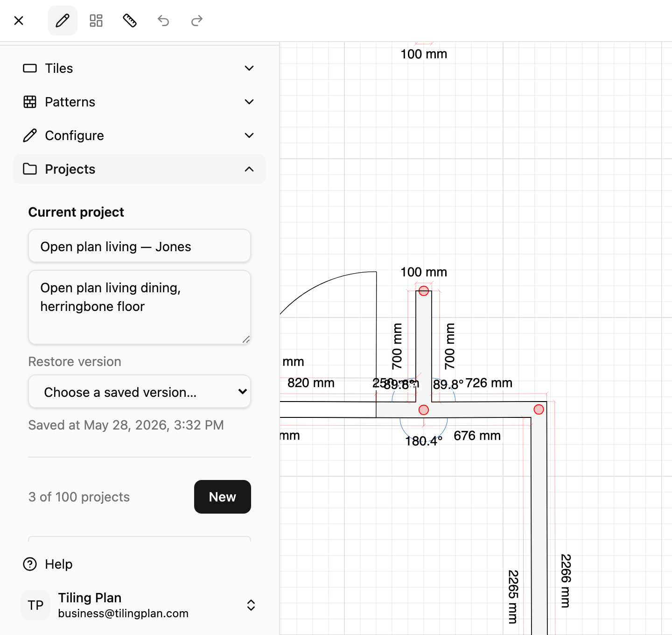This screenshot has height=635, width=672.
Task: Click the 180.4° angle label
Action: coord(424,441)
